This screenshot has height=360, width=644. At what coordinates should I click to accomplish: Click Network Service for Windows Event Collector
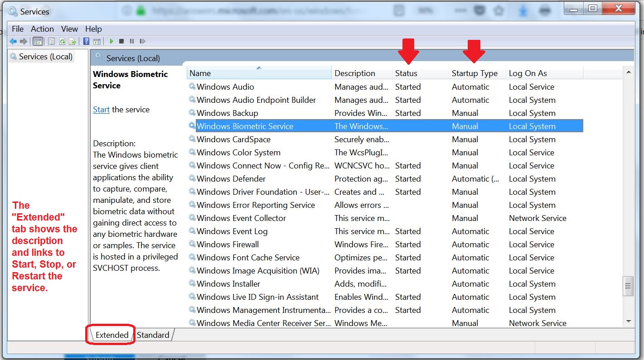tap(537, 218)
